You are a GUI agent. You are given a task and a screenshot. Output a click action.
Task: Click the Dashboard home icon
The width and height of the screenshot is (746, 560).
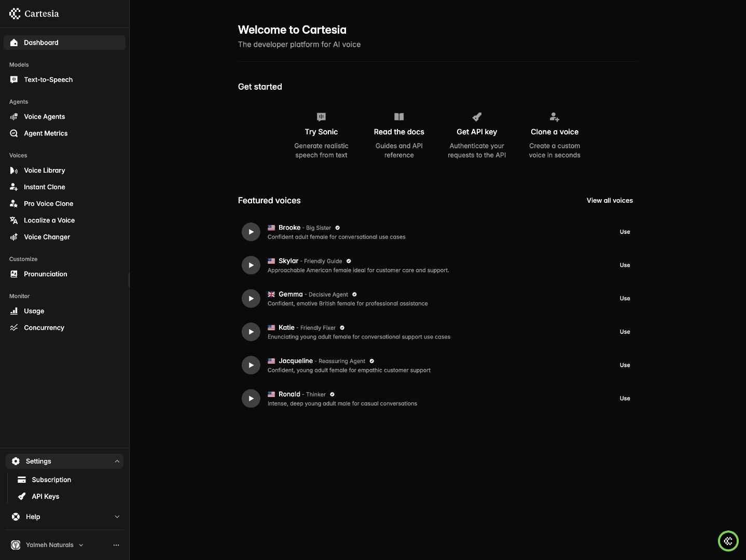click(x=14, y=43)
